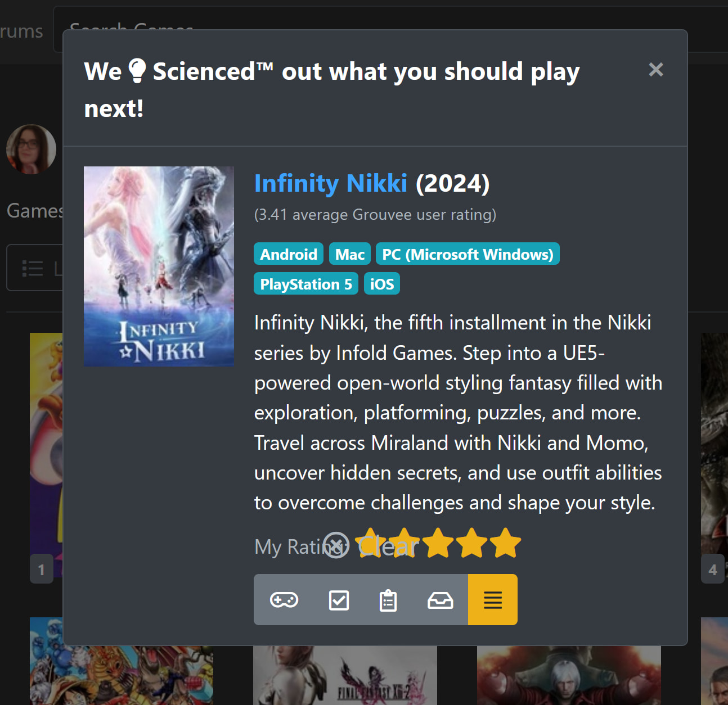
Task: Click the user profile avatar photo
Action: pos(32,149)
